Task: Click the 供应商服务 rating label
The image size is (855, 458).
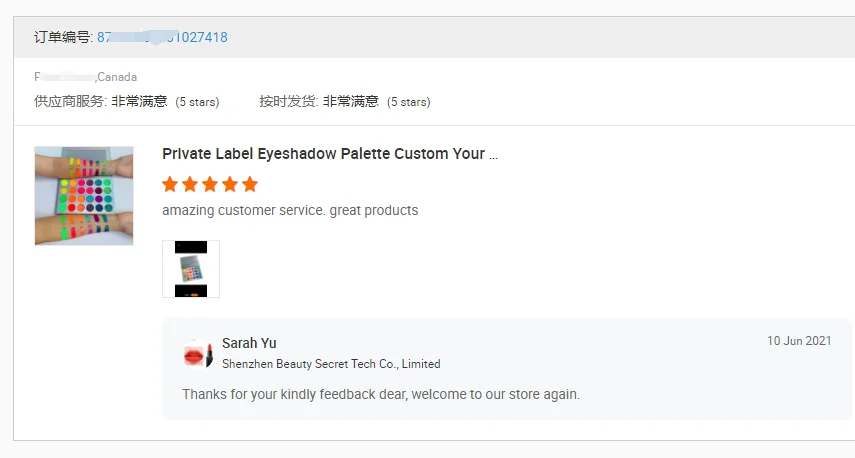Action: coord(70,101)
